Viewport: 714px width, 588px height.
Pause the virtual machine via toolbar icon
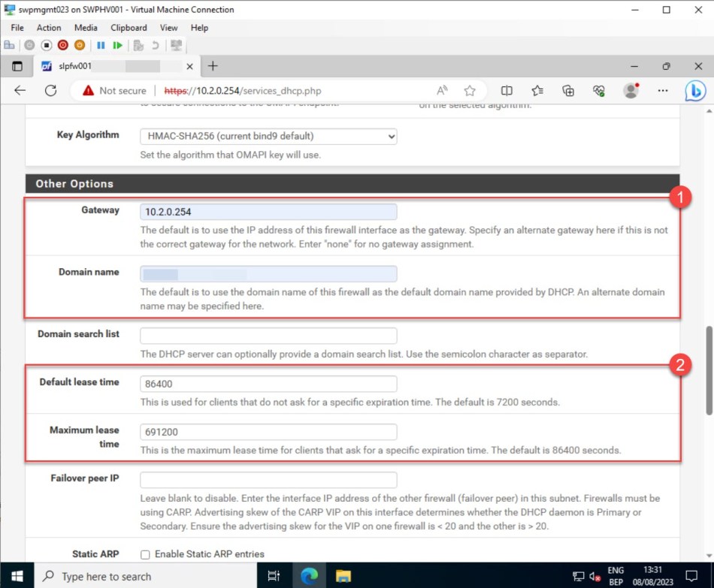pos(100,45)
